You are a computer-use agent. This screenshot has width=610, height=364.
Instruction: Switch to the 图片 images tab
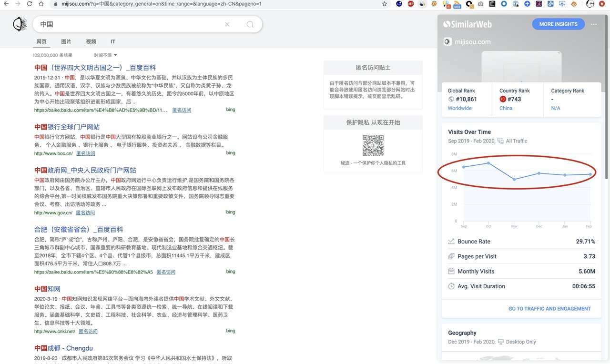point(66,41)
